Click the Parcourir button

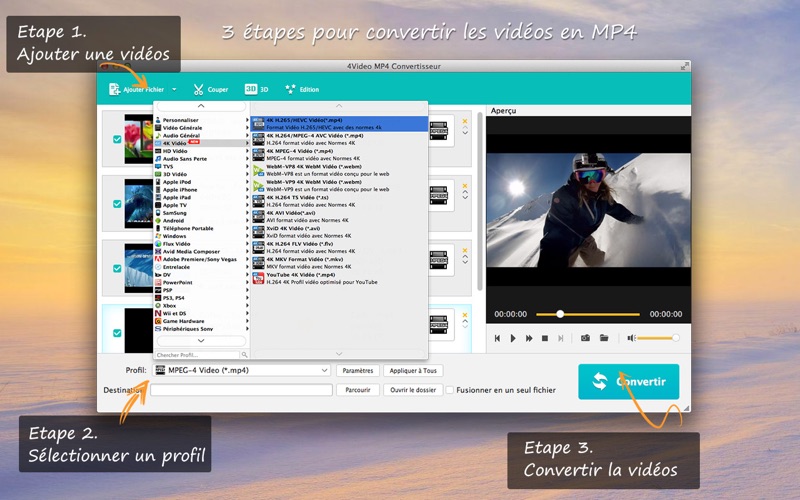pos(358,390)
